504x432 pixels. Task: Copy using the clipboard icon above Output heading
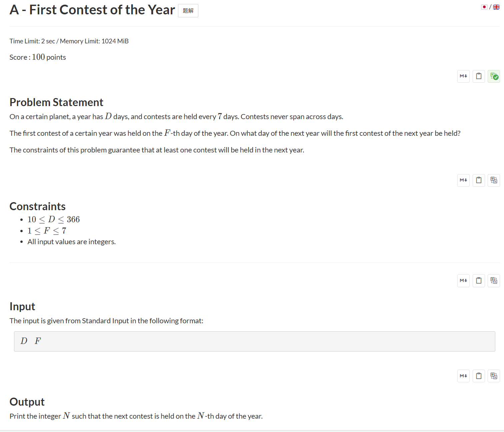479,376
